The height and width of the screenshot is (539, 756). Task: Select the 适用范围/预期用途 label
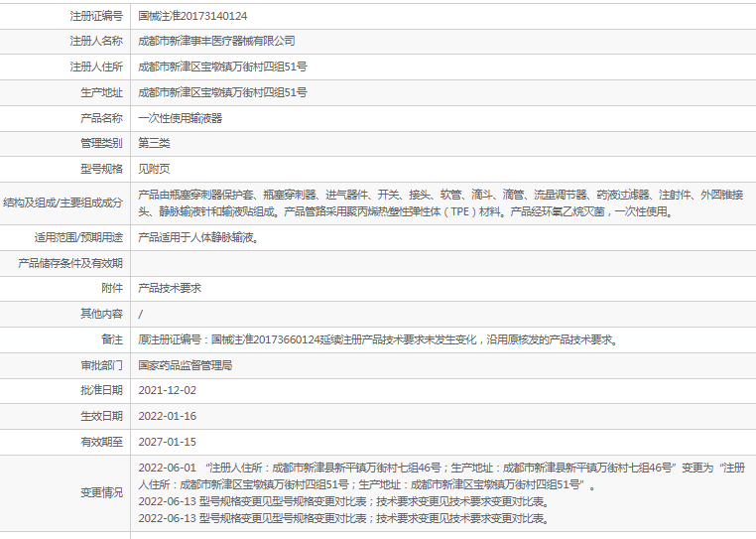pyautogui.click(x=78, y=237)
